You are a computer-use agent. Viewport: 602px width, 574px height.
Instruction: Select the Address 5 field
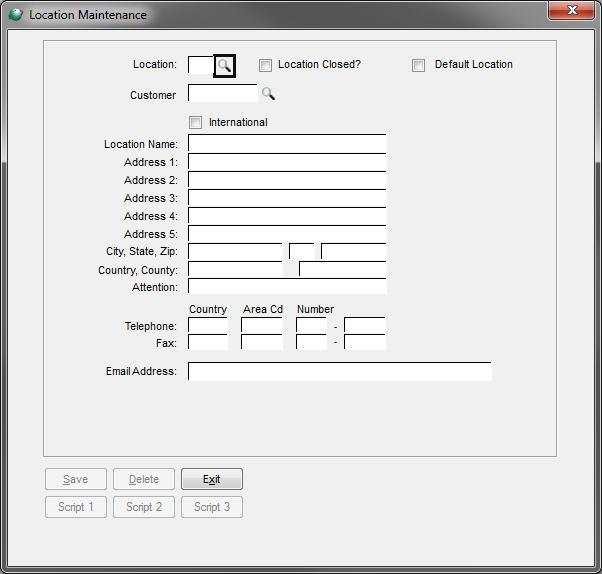coord(287,233)
